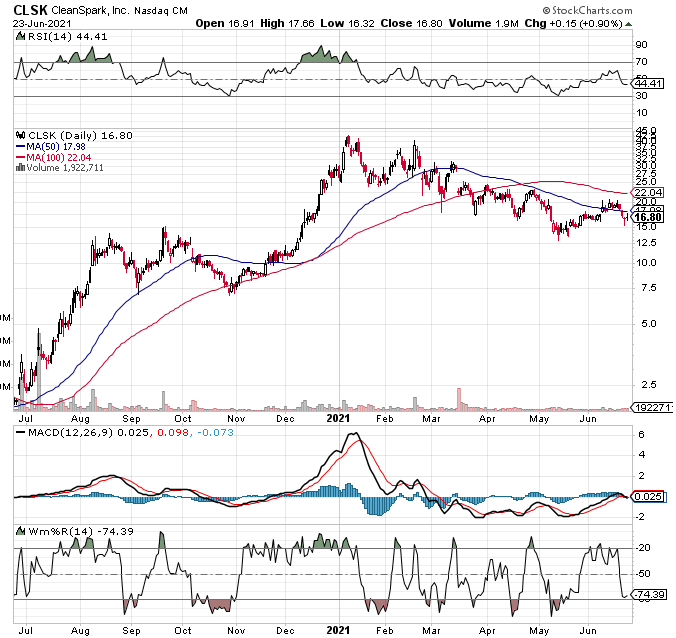The width and height of the screenshot is (676, 638).
Task: Click the Nov label under Williams %R panel
Action: pyautogui.click(x=236, y=631)
